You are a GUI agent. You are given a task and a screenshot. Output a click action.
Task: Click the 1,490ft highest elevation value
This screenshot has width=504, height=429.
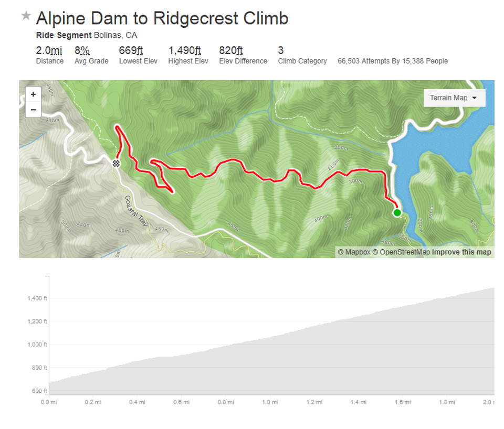coord(184,50)
